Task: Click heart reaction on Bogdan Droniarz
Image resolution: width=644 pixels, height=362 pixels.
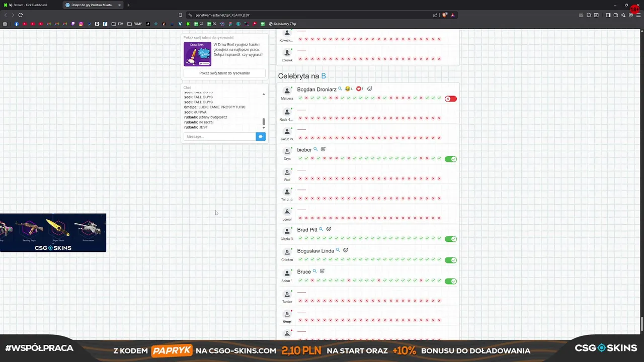Action: click(358, 89)
